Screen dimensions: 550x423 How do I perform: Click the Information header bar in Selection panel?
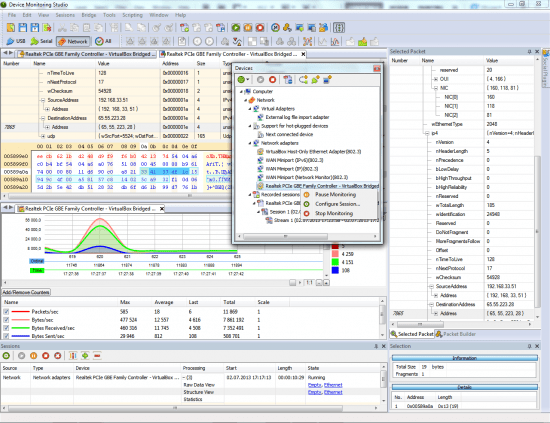[x=464, y=358]
